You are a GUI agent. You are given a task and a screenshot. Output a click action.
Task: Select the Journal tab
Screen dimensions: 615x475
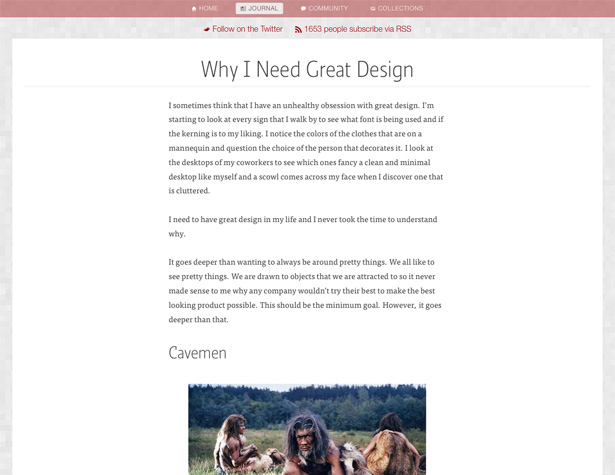coord(259,8)
